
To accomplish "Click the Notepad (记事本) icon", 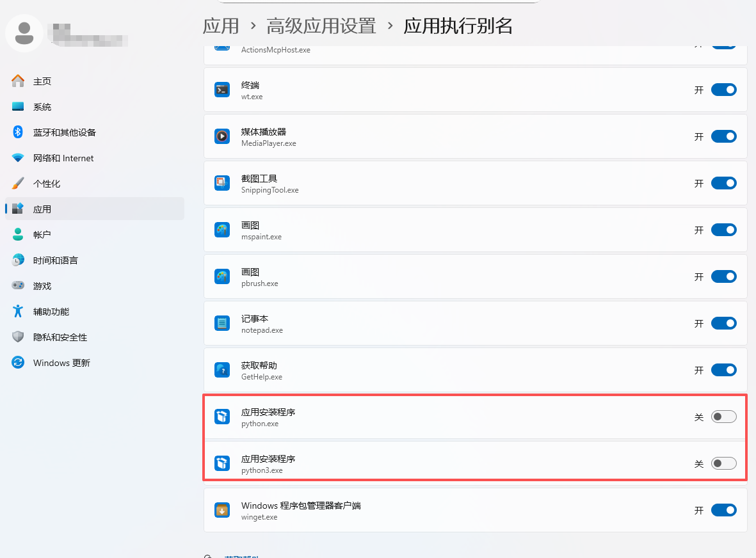I will click(x=222, y=323).
